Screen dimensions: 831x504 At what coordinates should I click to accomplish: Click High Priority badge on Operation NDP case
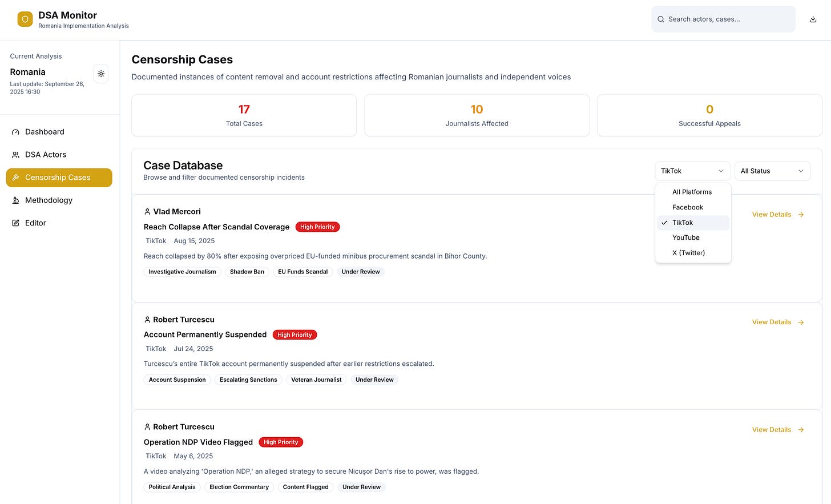(281, 442)
